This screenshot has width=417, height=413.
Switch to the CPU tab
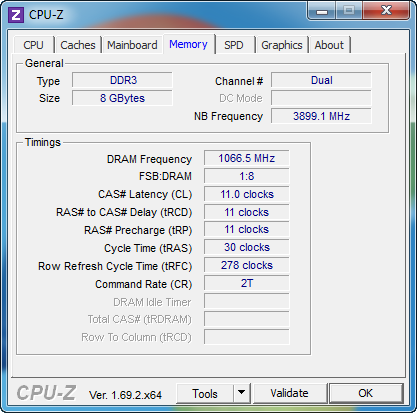33,45
